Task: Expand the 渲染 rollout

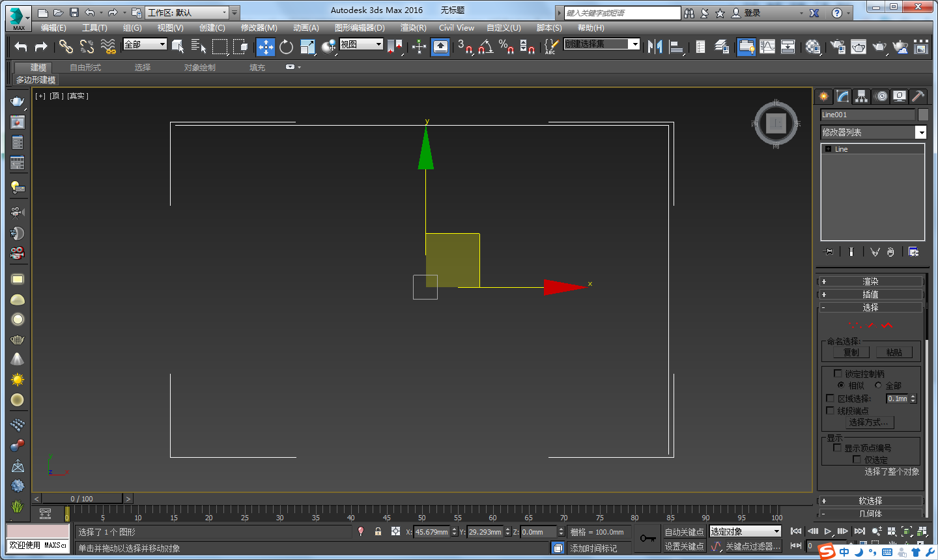Action: [x=870, y=281]
